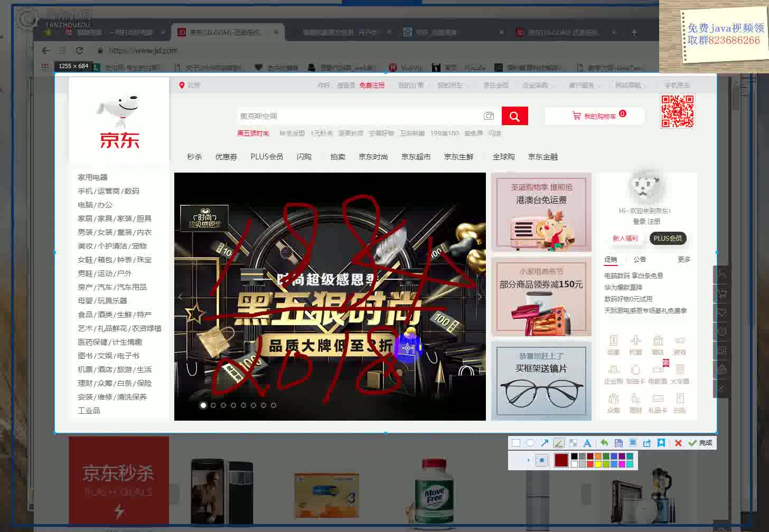Viewport: 769px width, 532px height.
Task: Share screenshot via share arrow icon
Action: [647, 443]
